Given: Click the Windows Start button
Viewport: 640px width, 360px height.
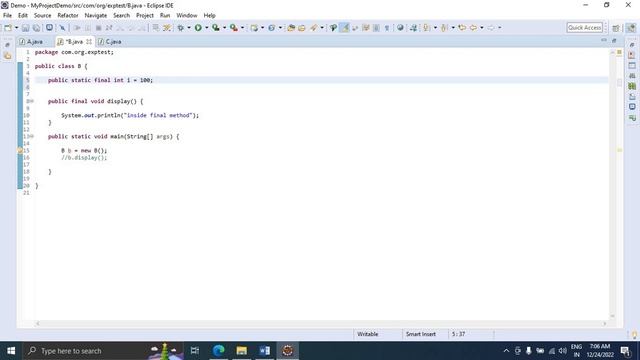Looking at the screenshot, I should (11, 351).
